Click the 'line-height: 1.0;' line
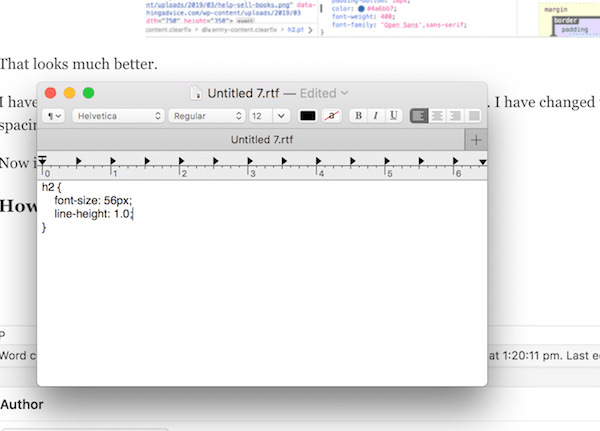This screenshot has width=600, height=431. [x=94, y=214]
